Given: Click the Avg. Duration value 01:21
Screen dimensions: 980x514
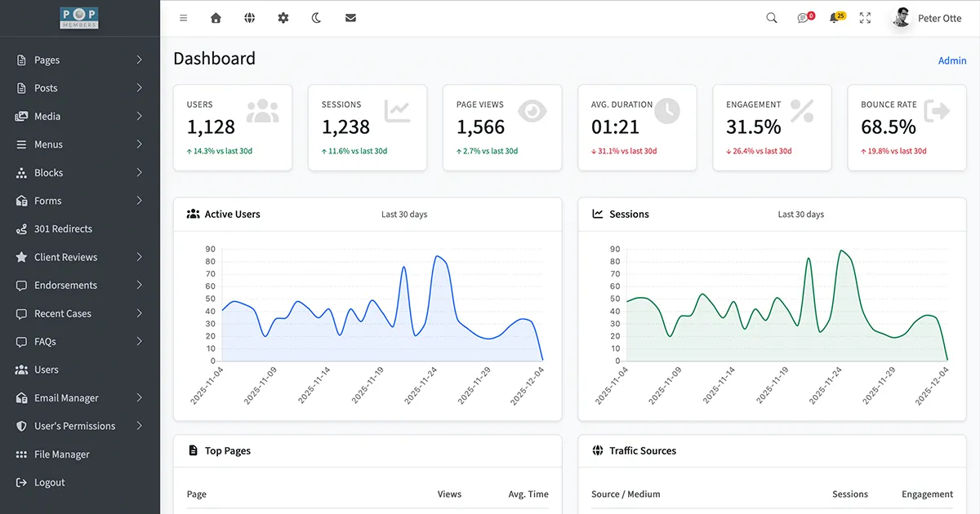Looking at the screenshot, I should (x=615, y=127).
